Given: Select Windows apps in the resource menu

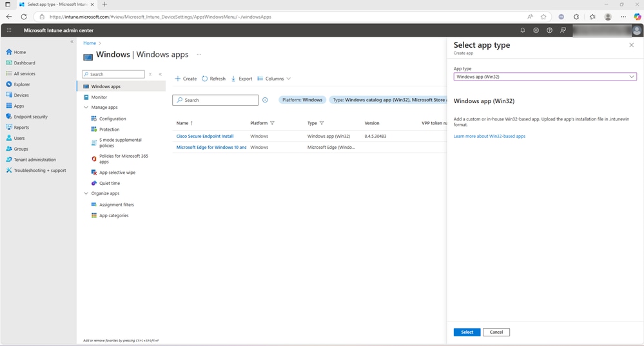Looking at the screenshot, I should [x=121, y=86].
